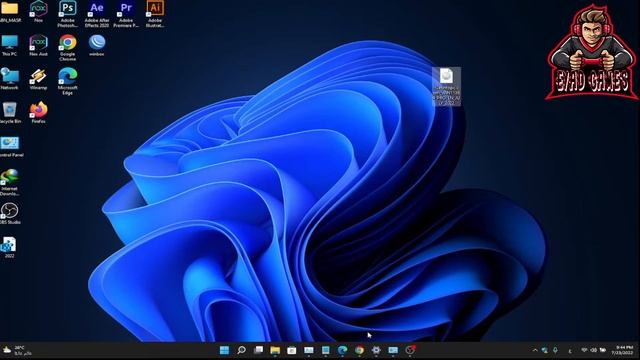Select the Microsoft Edge desktop shortcut
The height and width of the screenshot is (360, 640).
67,81
